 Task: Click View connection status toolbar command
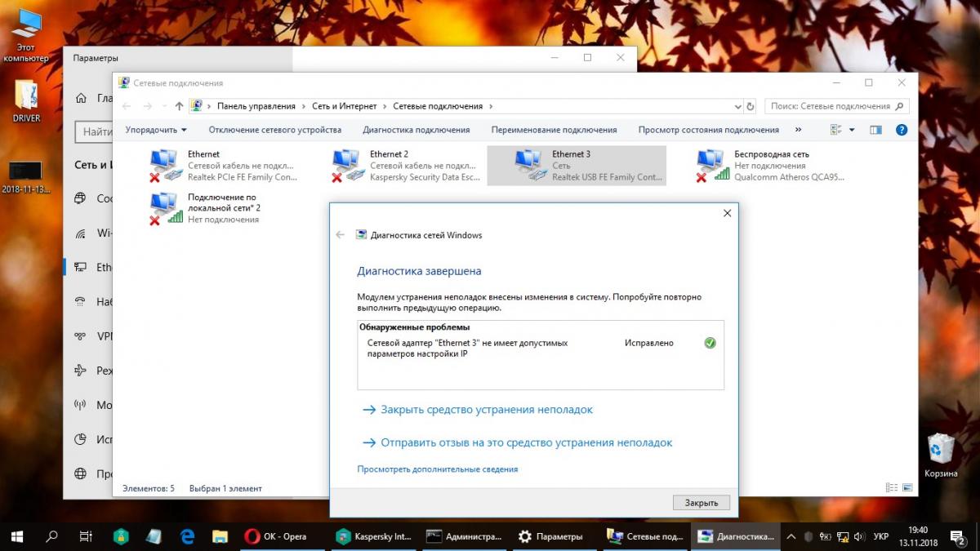709,130
